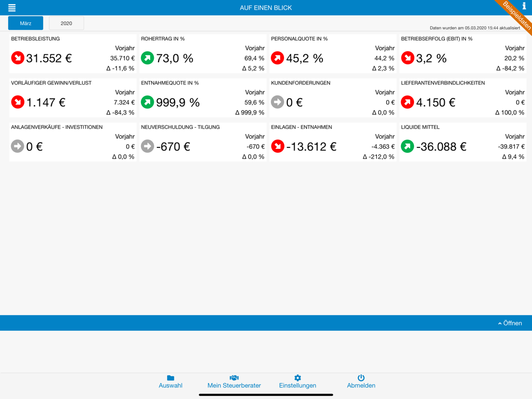The width and height of the screenshot is (532, 399).
Task: Open Einstellungen gear icon
Action: (x=297, y=378)
